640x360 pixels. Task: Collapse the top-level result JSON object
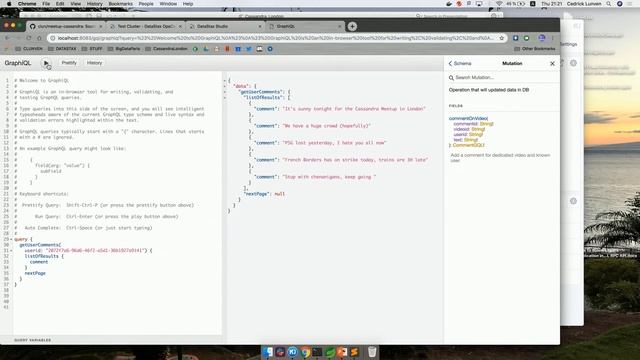pos(224,81)
